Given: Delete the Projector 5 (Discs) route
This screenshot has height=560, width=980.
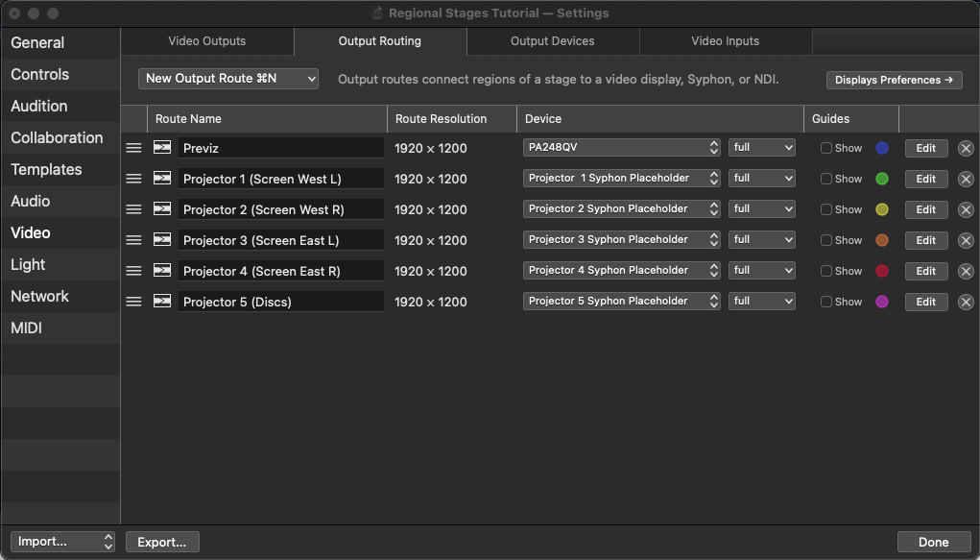Looking at the screenshot, I should click(x=966, y=302).
